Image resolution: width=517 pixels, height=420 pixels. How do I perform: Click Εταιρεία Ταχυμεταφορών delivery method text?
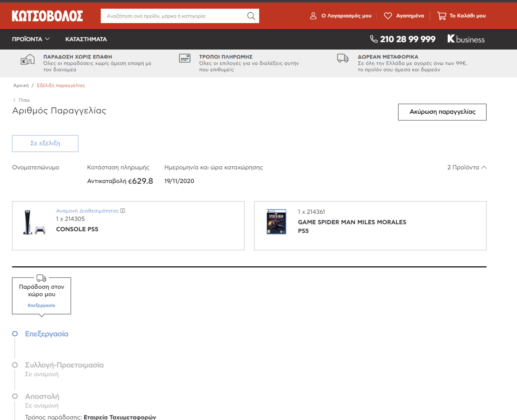click(120, 417)
